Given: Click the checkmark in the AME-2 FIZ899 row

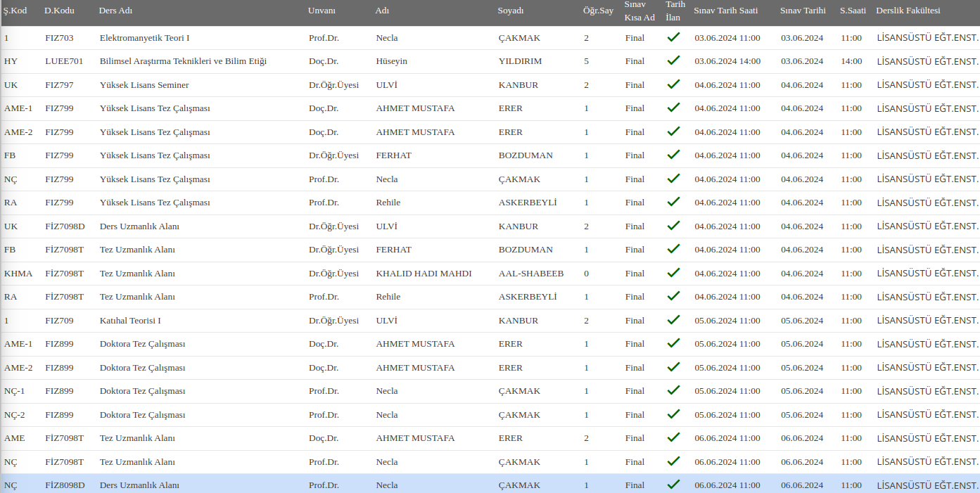Looking at the screenshot, I should click(x=673, y=367).
